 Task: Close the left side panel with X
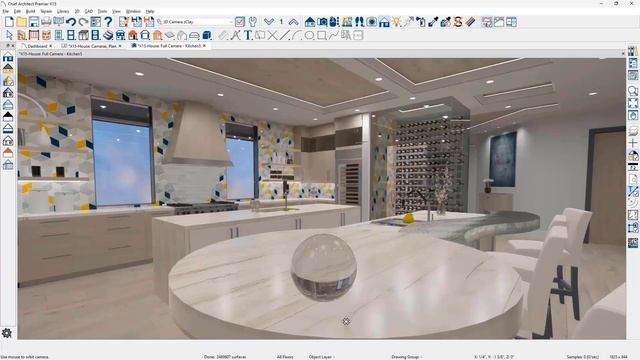tap(13, 46)
